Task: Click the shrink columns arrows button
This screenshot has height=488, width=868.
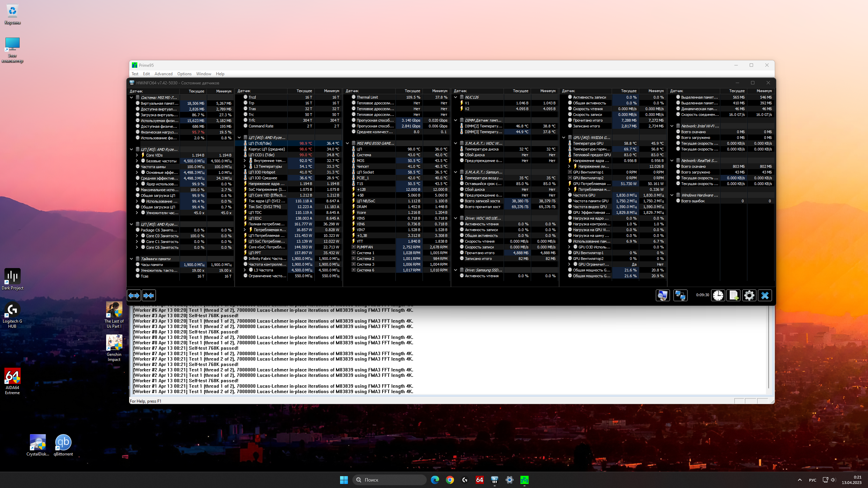Action: 149,296
